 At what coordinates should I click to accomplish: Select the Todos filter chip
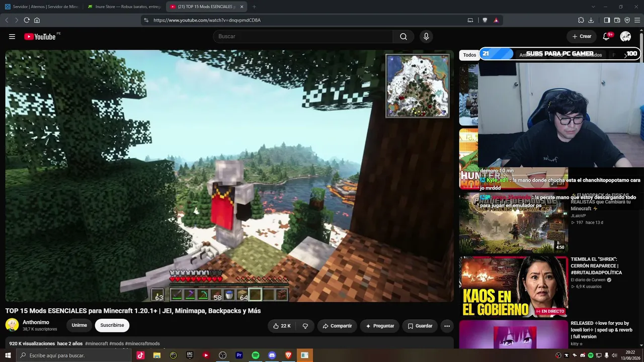(469, 55)
